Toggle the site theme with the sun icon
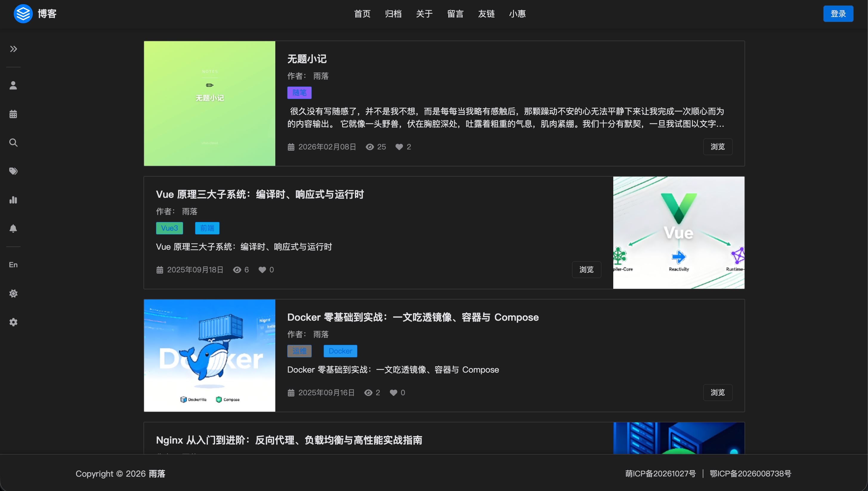Viewport: 868px width, 491px height. (13, 294)
